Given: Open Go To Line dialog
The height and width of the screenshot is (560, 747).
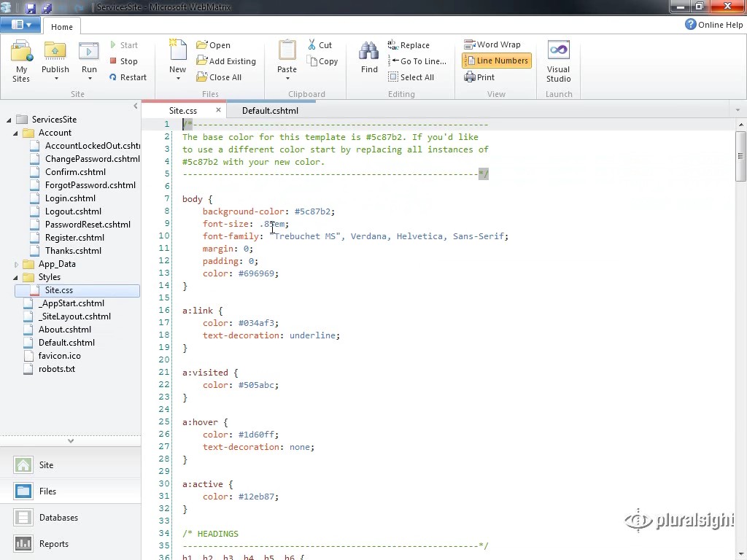Looking at the screenshot, I should coord(417,61).
